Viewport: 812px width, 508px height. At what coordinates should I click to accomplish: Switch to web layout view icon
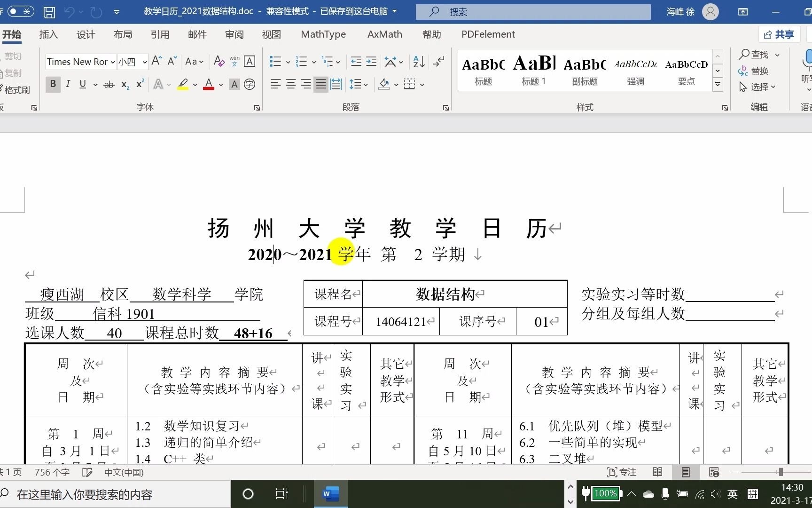tap(714, 472)
